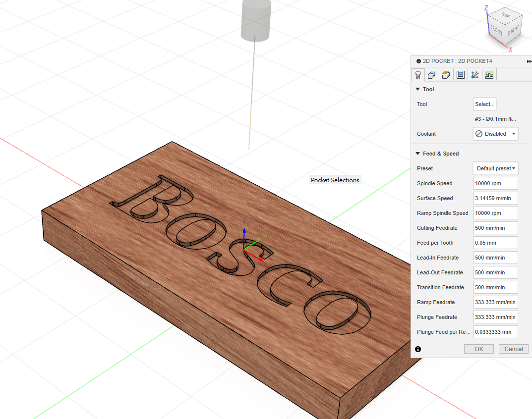The height and width of the screenshot is (419, 532).
Task: Click the FRONT face of the ViewCube
Action: 497,31
